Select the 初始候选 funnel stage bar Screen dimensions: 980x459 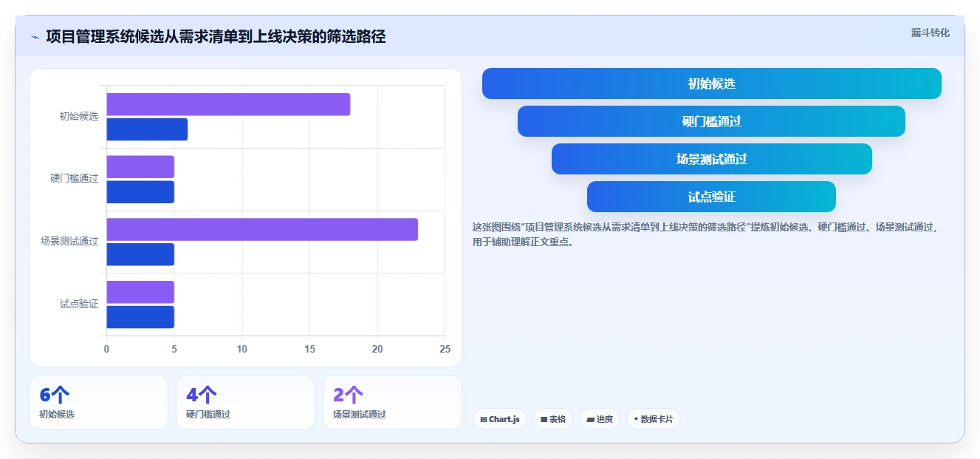(x=711, y=84)
